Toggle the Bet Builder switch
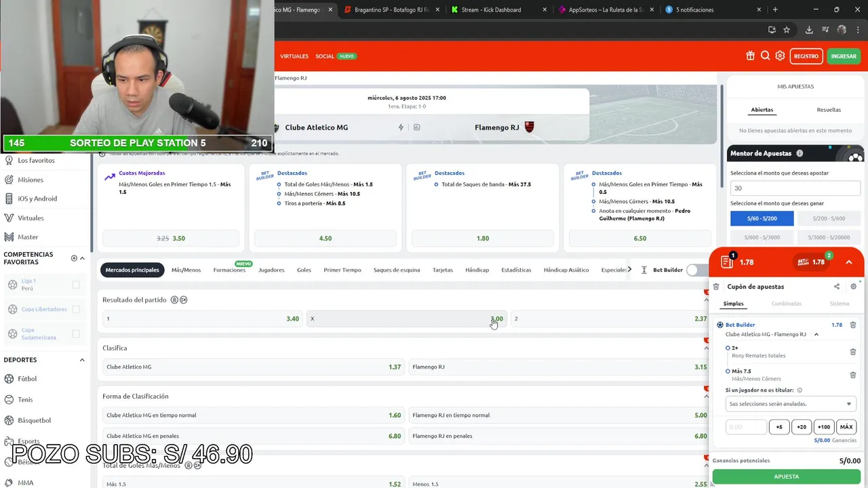 (x=696, y=270)
